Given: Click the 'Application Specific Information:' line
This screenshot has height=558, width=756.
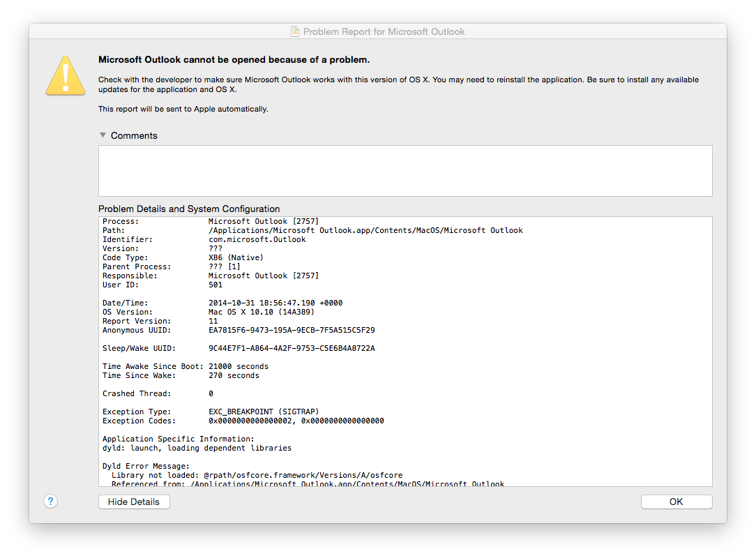Looking at the screenshot, I should pyautogui.click(x=178, y=439).
